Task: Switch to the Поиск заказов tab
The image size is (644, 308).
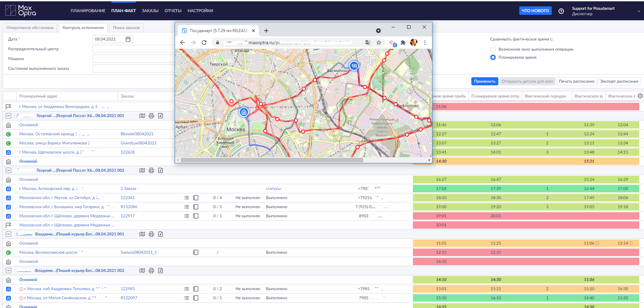Action: 126,28
